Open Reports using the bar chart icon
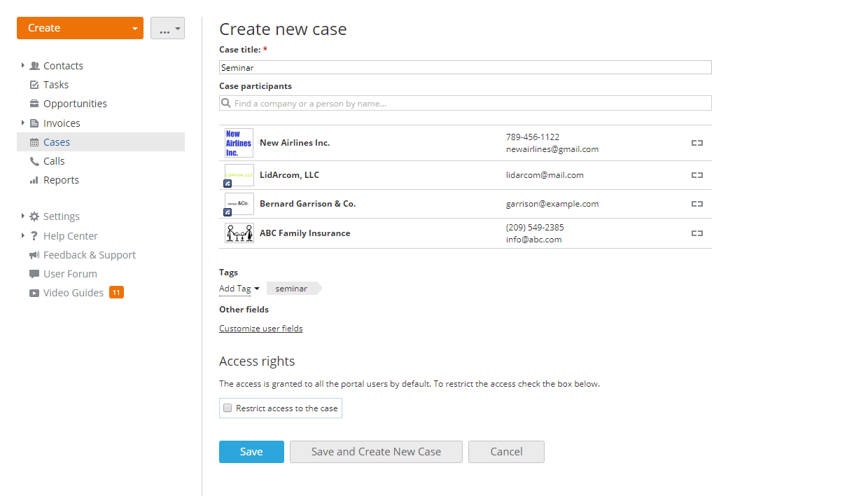Viewport: 868px width, 496px height. click(x=35, y=179)
